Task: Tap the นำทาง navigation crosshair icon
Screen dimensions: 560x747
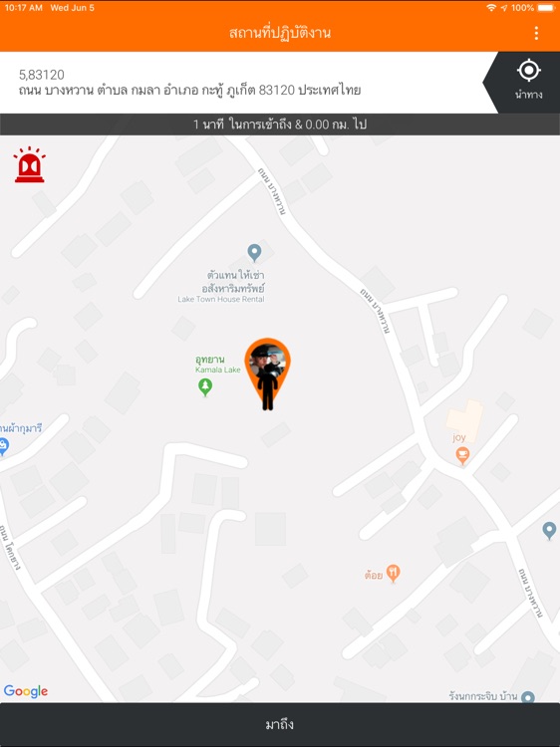Action: click(528, 71)
